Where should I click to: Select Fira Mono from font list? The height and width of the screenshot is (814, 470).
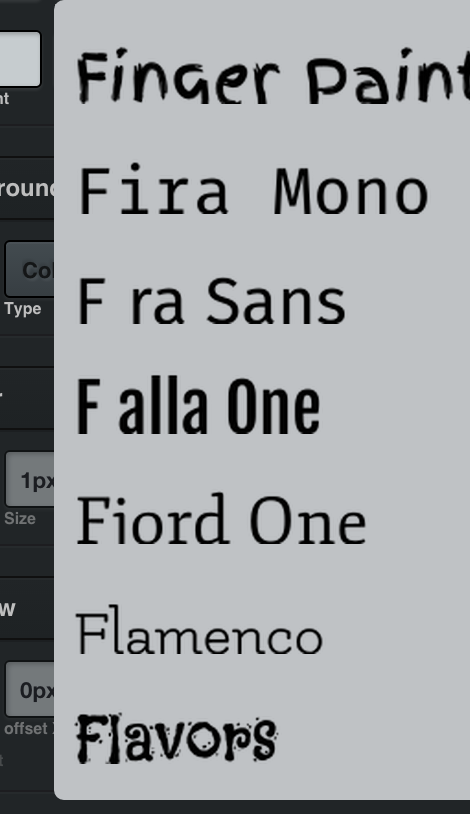tap(253, 190)
